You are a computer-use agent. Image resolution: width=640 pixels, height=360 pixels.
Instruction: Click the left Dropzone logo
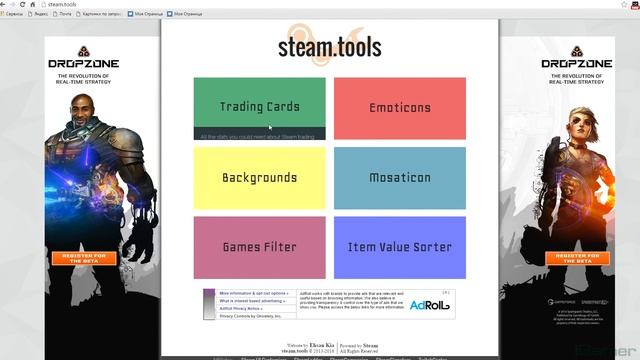84,57
